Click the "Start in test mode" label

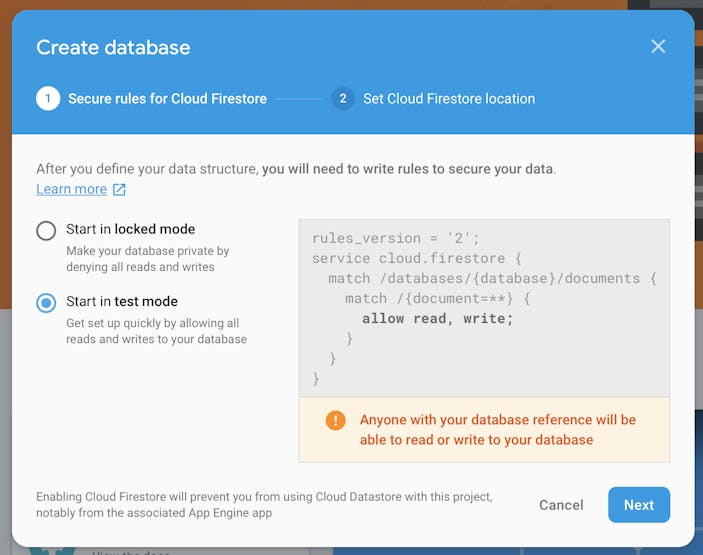click(122, 301)
